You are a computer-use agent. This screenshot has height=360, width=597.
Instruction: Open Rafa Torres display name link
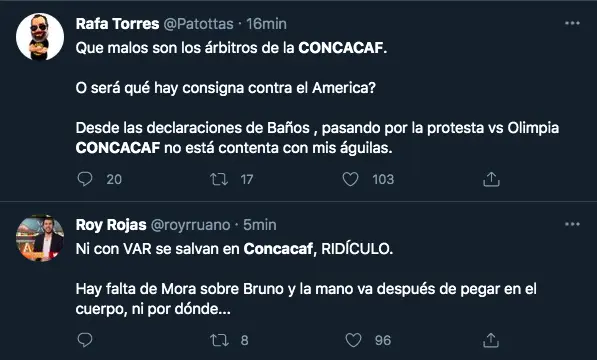click(117, 24)
